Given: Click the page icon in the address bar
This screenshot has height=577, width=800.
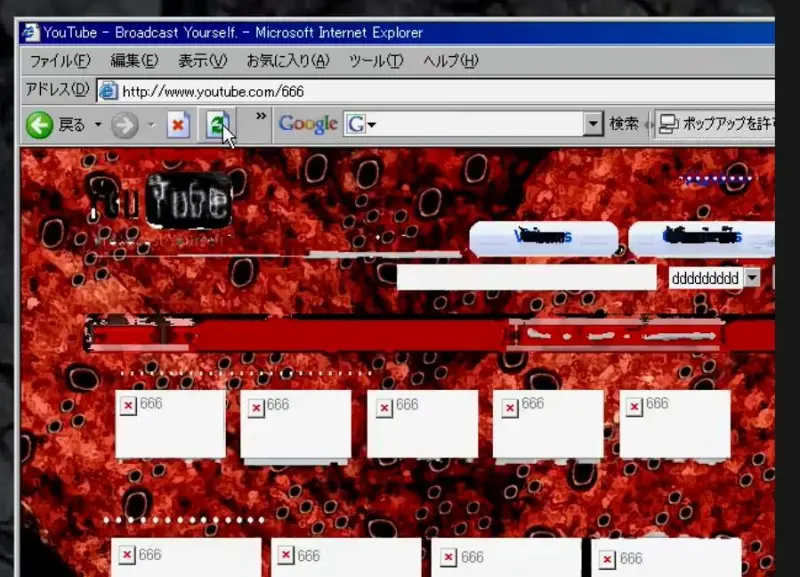Looking at the screenshot, I should 108,91.
